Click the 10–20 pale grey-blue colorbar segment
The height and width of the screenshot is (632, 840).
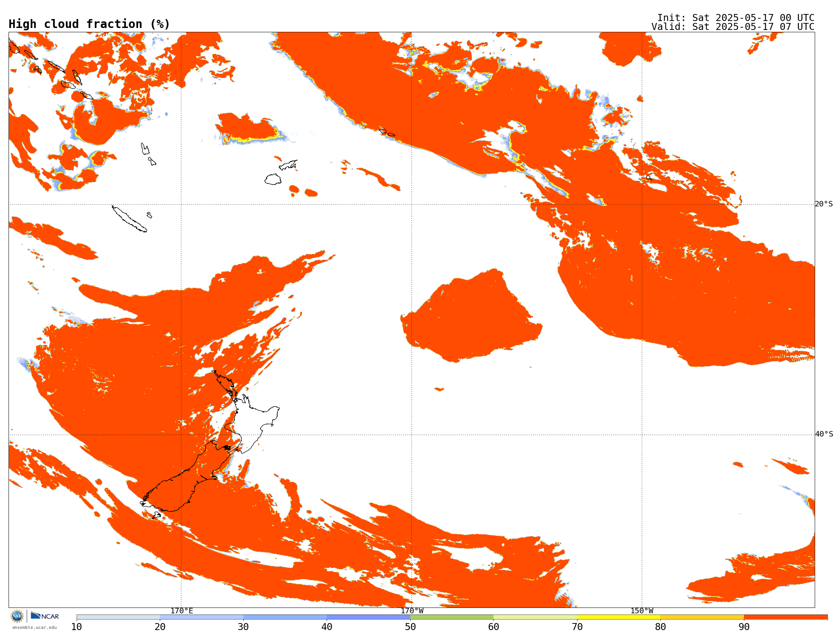click(x=118, y=617)
